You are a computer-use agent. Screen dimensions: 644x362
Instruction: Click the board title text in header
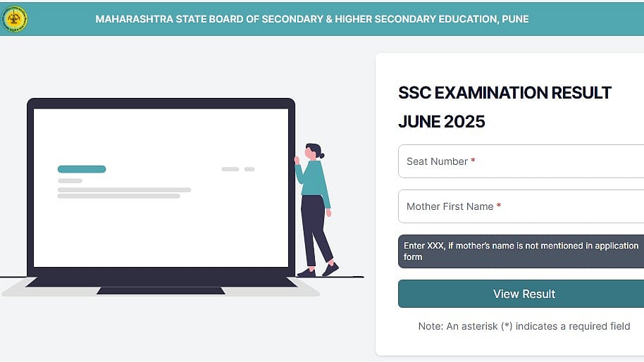(311, 19)
